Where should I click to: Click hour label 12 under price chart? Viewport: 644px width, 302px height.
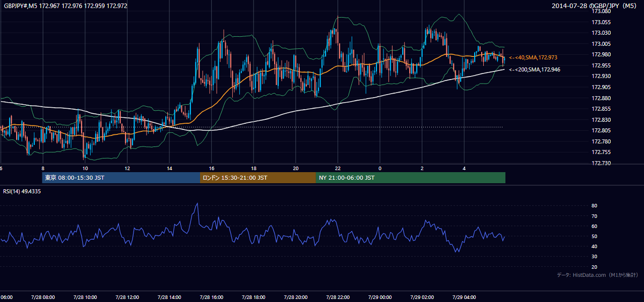pos(127,169)
